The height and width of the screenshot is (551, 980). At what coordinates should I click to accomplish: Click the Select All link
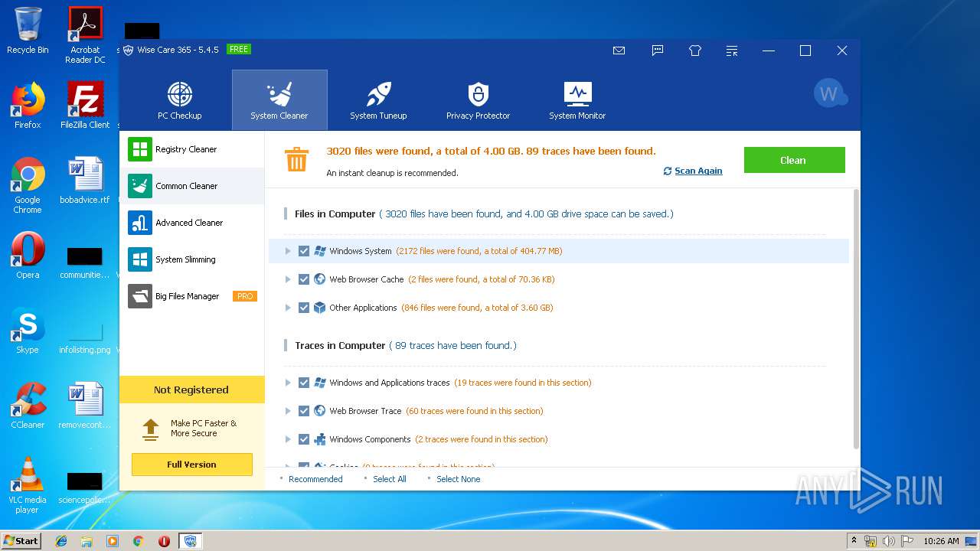point(389,479)
